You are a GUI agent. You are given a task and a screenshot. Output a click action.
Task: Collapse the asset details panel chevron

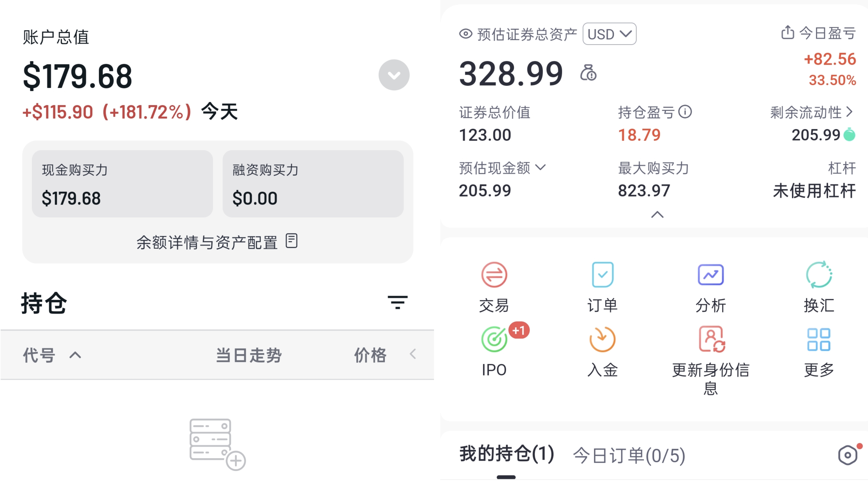pyautogui.click(x=657, y=215)
